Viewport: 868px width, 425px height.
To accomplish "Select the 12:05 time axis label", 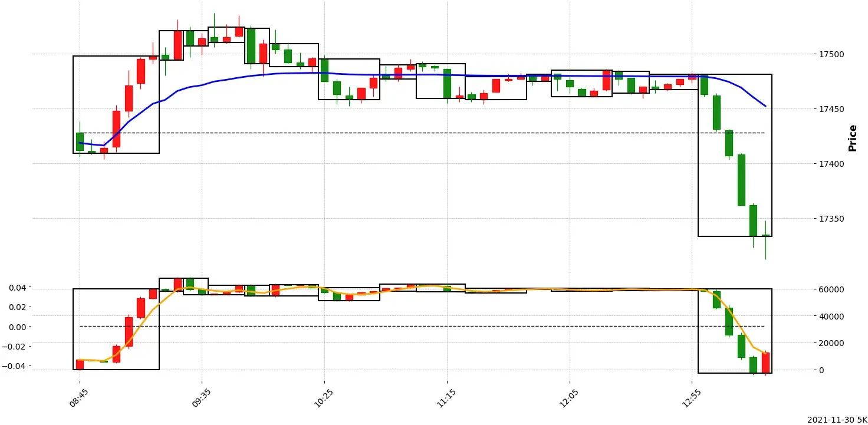I will pyautogui.click(x=570, y=398).
